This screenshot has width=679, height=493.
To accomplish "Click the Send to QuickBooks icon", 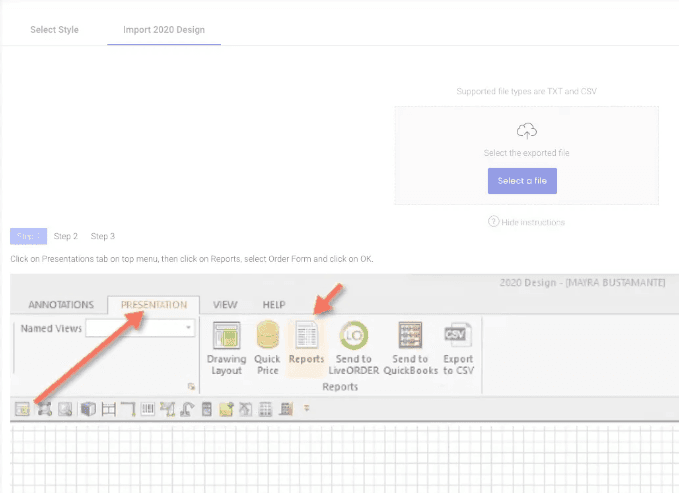I will [x=410, y=335].
